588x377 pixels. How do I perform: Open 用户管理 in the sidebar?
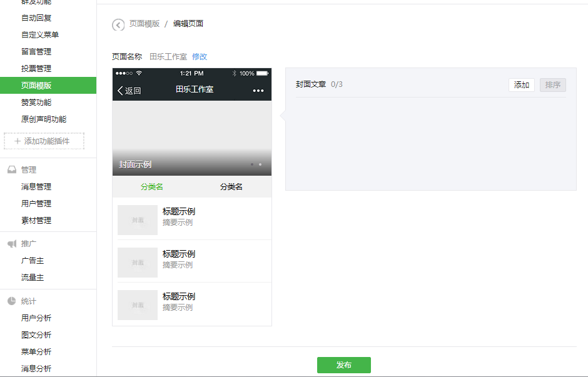pyautogui.click(x=36, y=203)
